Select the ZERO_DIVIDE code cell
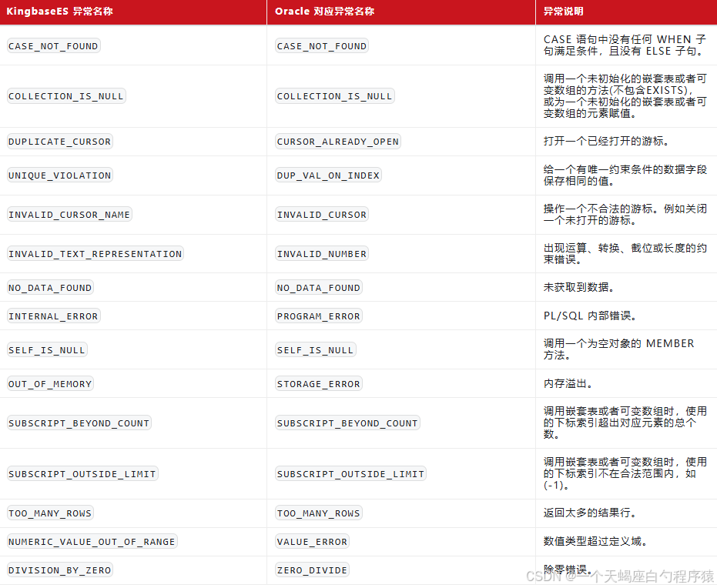Image resolution: width=717 pixels, height=588 pixels. point(313,570)
